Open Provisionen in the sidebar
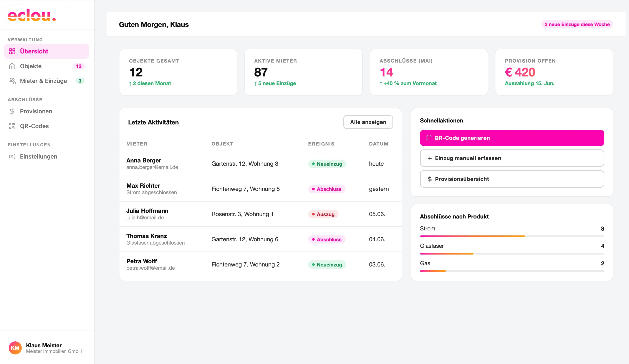The image size is (629, 364). [47, 111]
